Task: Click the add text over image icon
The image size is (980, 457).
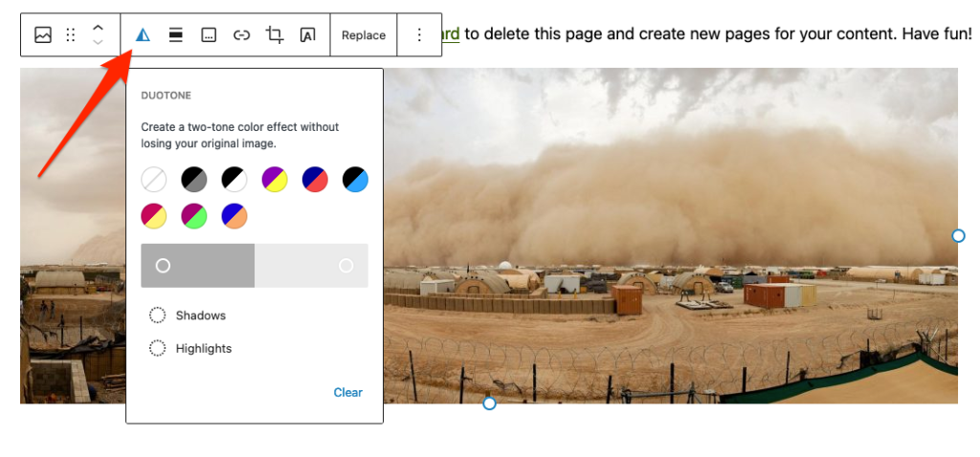Action: (x=307, y=35)
